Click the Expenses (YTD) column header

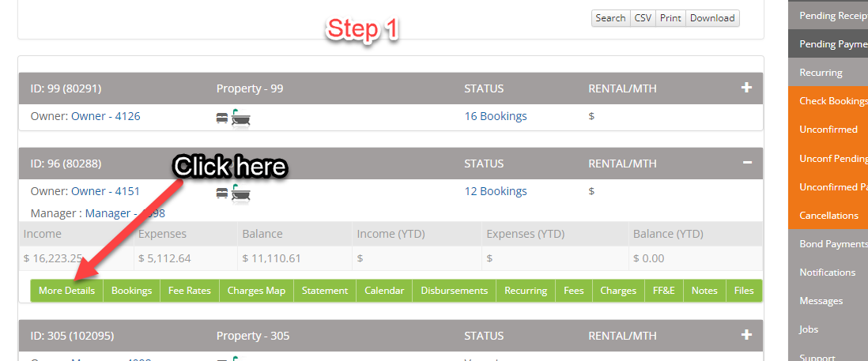click(526, 234)
